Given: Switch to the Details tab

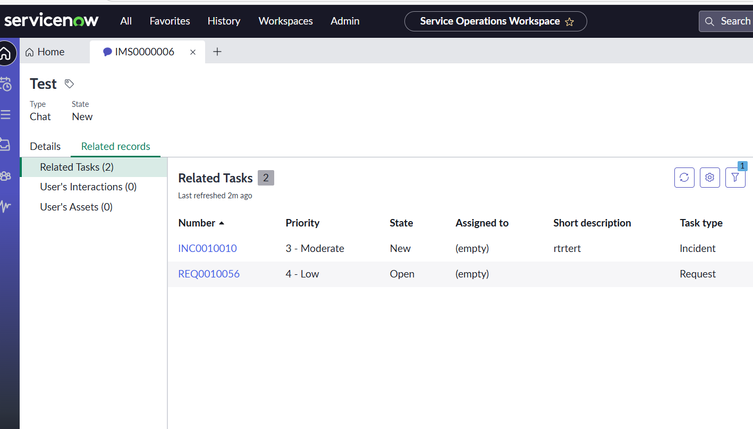Looking at the screenshot, I should 45,146.
